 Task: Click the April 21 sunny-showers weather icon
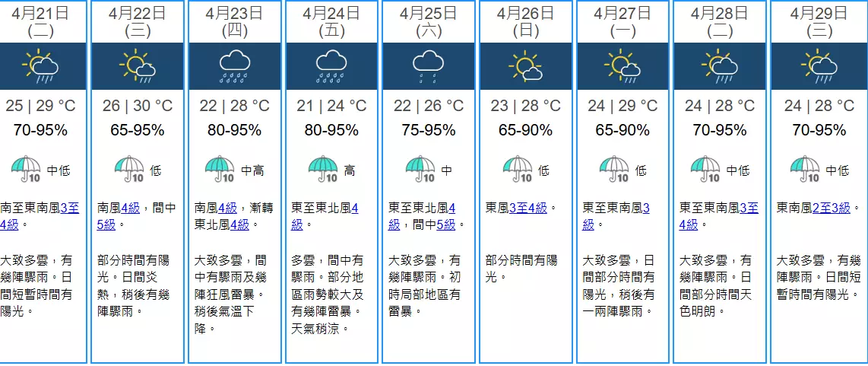click(x=41, y=67)
